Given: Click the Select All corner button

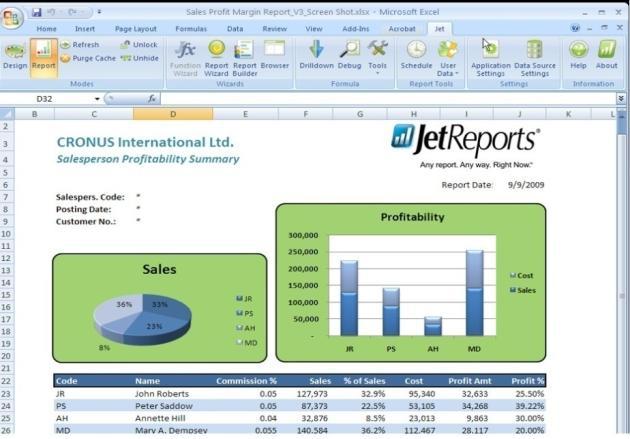Looking at the screenshot, I should coord(7,114).
